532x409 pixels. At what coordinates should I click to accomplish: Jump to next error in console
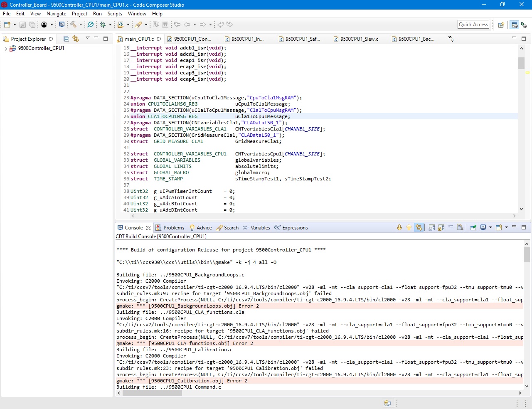[x=399, y=227]
